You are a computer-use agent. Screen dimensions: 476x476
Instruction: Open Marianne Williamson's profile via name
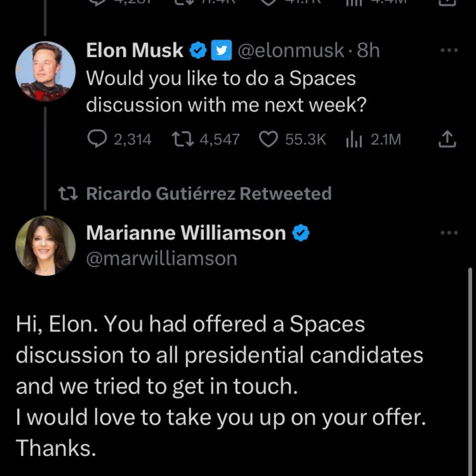click(x=186, y=233)
